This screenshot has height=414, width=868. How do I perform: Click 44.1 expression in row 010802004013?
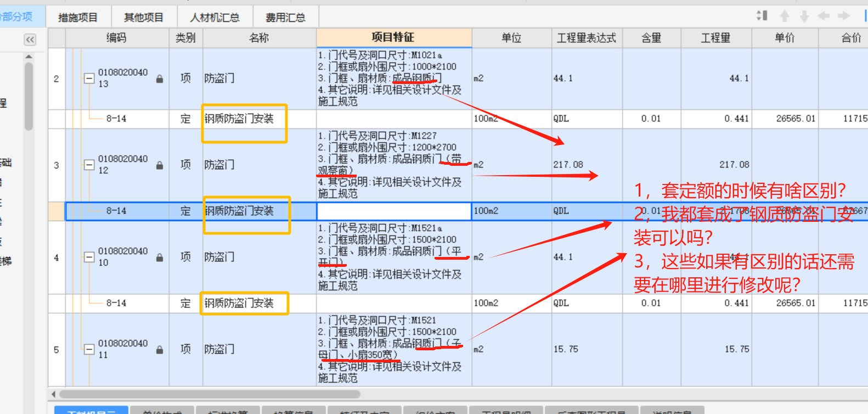point(587,79)
